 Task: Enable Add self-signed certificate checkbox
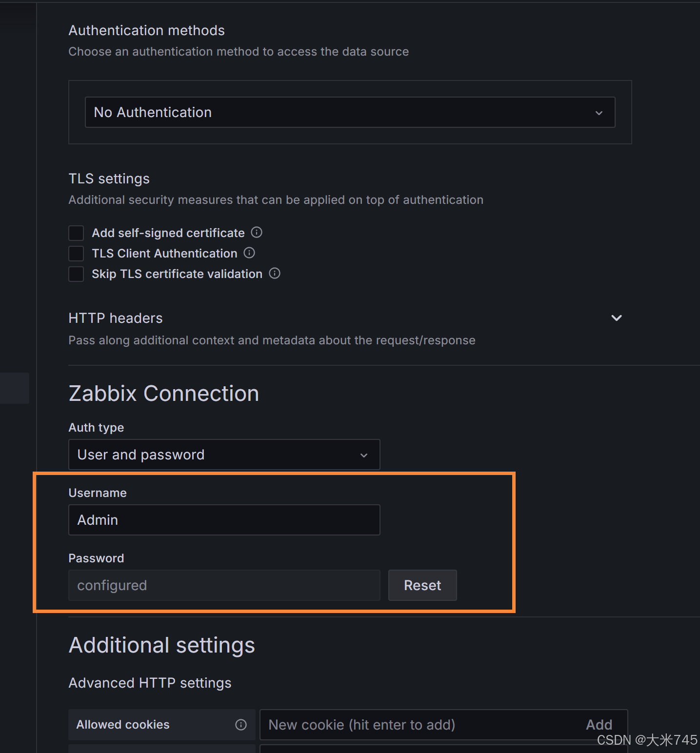(76, 233)
